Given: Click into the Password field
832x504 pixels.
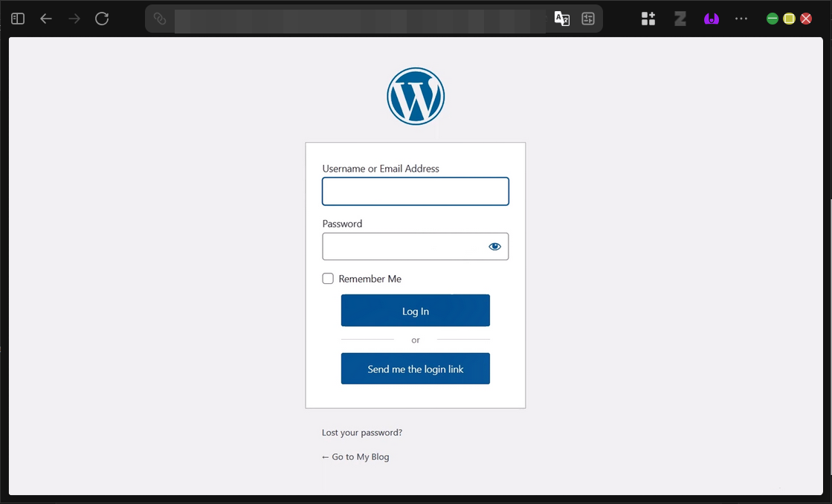Looking at the screenshot, I should (416, 246).
